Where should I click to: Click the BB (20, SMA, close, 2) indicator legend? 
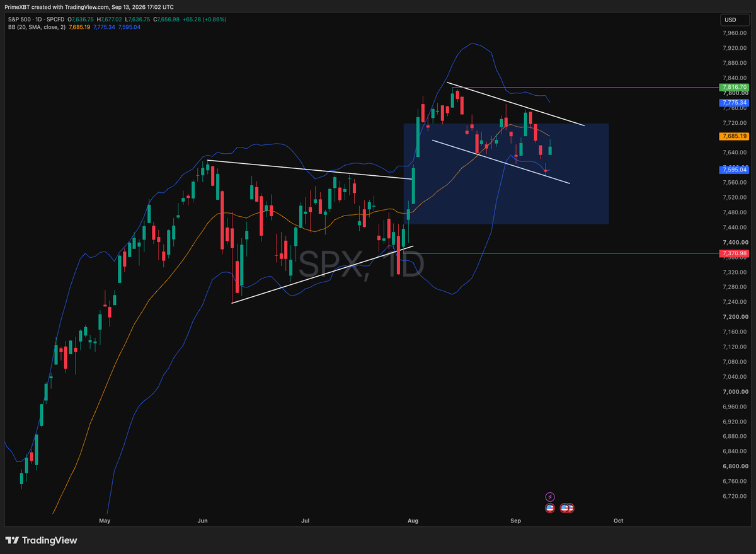38,27
